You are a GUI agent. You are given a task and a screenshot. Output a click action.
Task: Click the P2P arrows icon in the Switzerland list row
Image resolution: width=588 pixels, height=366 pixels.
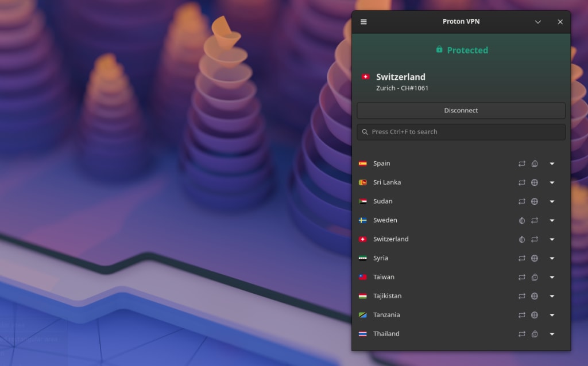pos(535,239)
